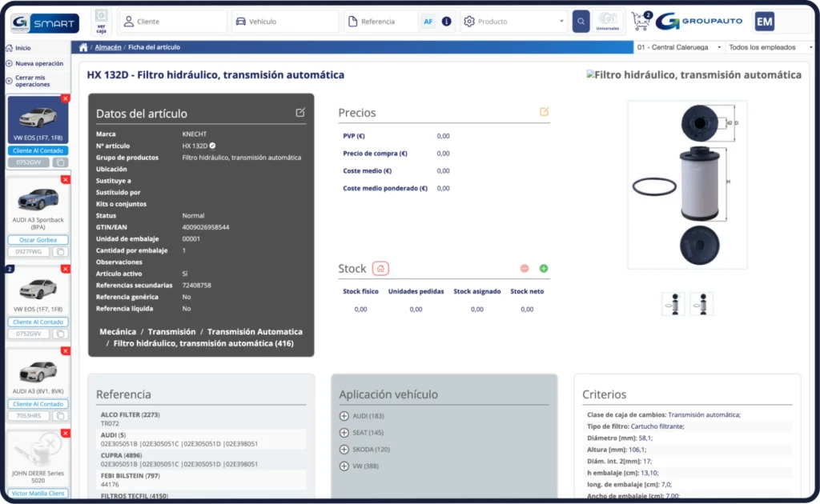Click the Mecánica category link
The height and width of the screenshot is (504, 820).
point(118,332)
